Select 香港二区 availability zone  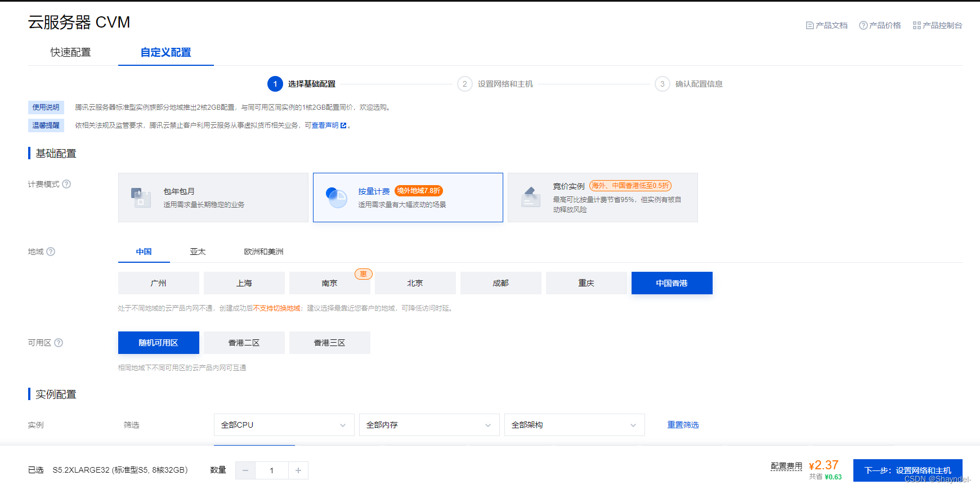point(244,343)
